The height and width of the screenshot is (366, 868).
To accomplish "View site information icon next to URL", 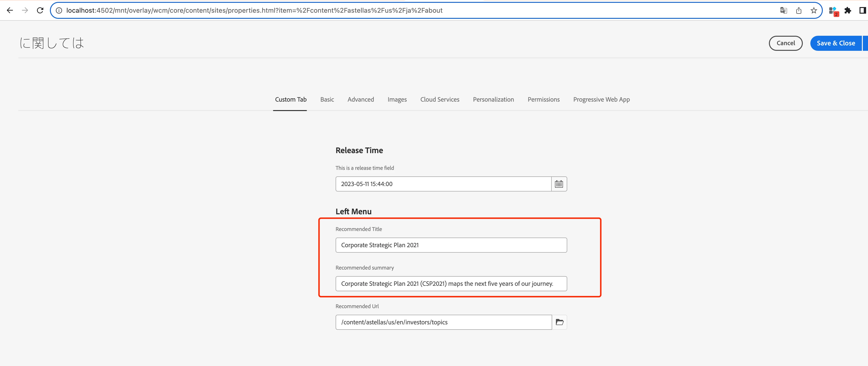I will (x=59, y=10).
